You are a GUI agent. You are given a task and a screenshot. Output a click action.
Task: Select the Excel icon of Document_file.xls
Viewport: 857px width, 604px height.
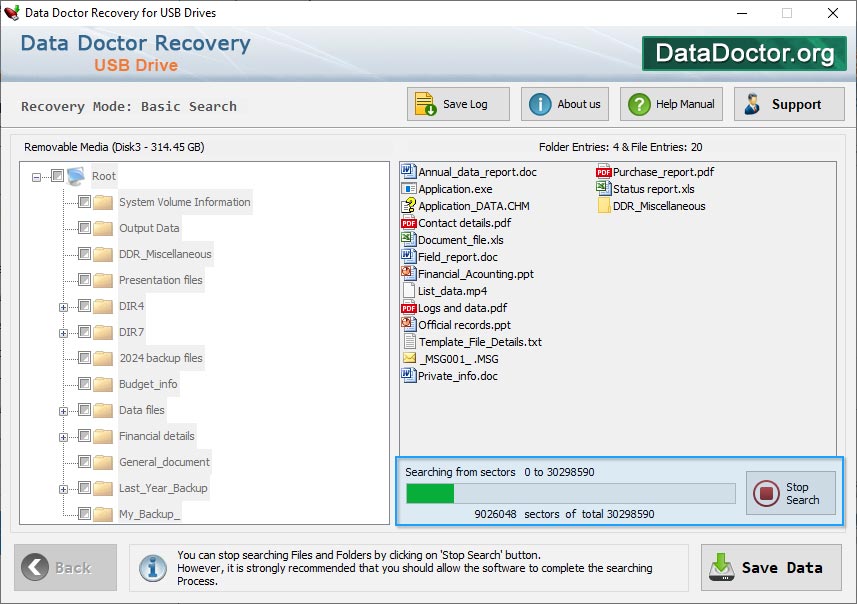(x=408, y=239)
